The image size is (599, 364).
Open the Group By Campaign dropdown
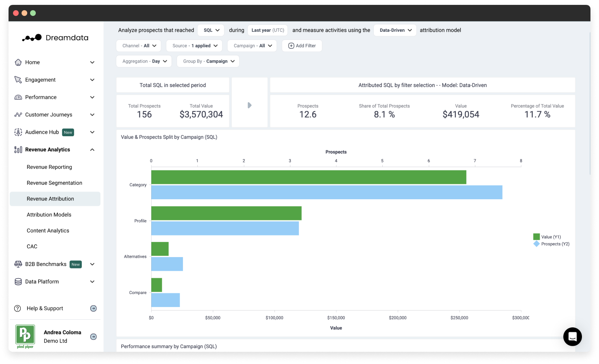click(x=208, y=61)
